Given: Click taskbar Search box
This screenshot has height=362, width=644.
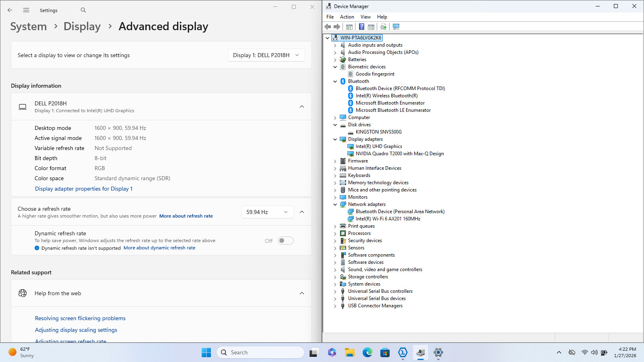Looking at the screenshot, I should (x=260, y=352).
